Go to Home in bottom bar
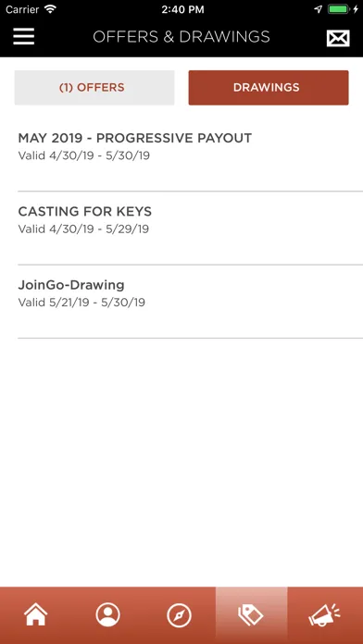Screen dimensions: 363x644 36,615
